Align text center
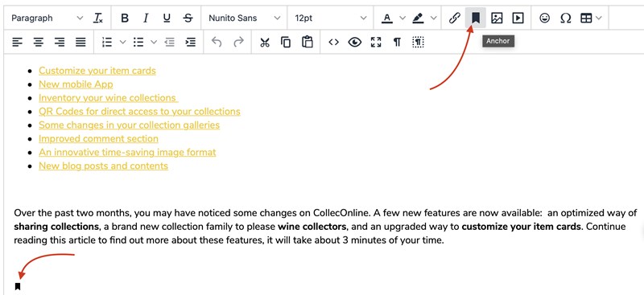This screenshot has height=295, width=644. click(39, 42)
